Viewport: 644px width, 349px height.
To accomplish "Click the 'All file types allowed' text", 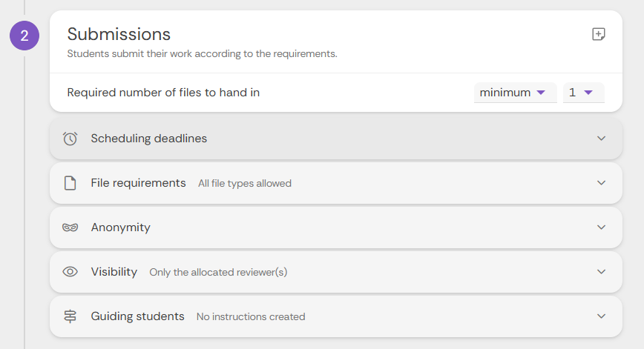I will click(244, 184).
